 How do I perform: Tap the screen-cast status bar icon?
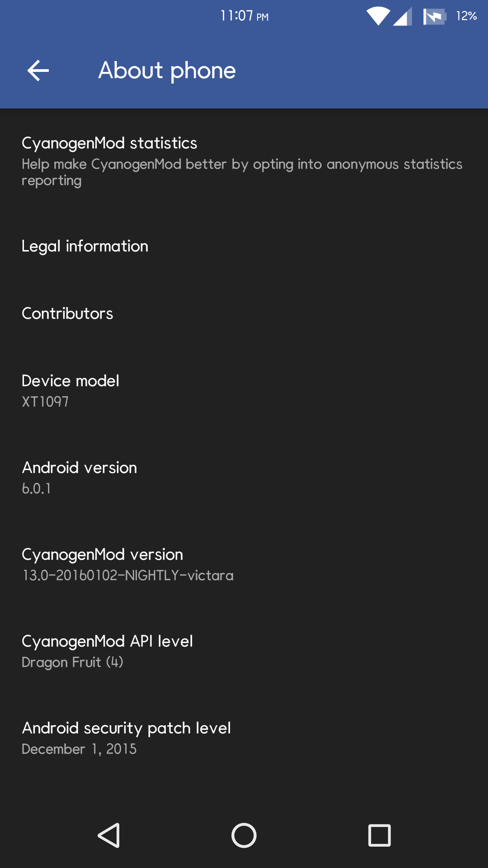(x=435, y=15)
